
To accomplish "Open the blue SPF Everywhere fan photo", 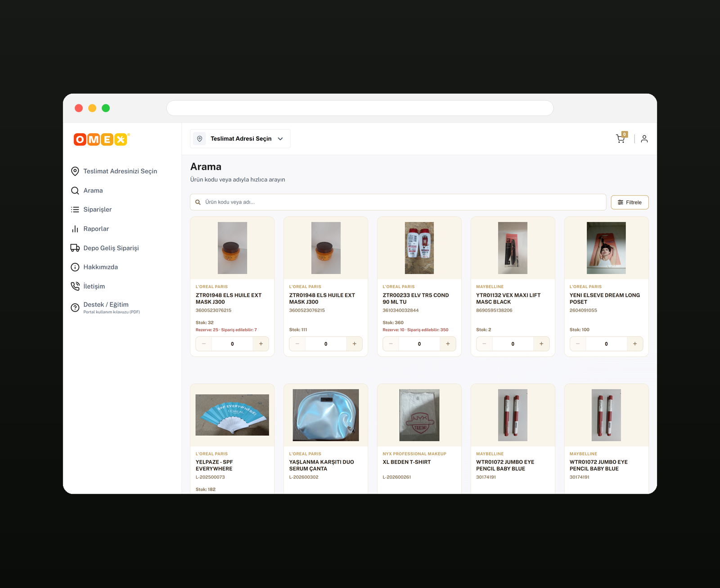I will coord(232,415).
